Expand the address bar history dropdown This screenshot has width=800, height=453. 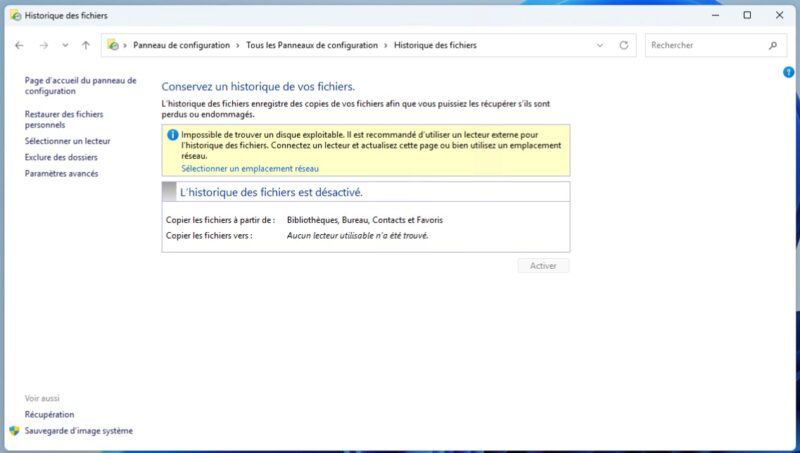coord(599,45)
